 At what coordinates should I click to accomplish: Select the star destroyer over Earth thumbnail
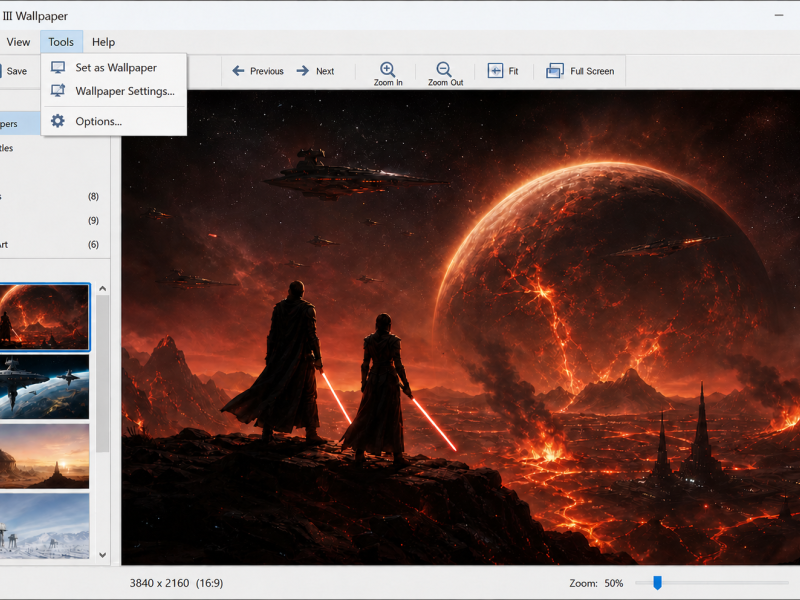pyautogui.click(x=44, y=387)
